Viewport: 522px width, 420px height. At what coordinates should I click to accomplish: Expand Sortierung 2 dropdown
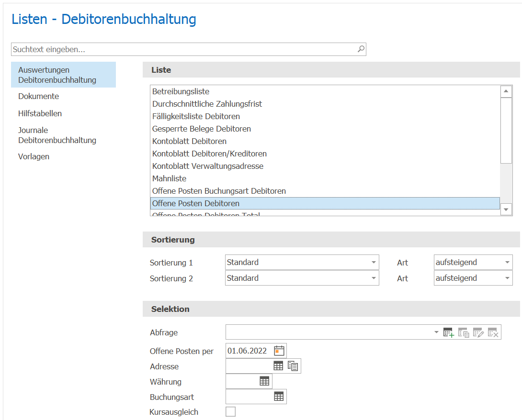click(x=374, y=278)
